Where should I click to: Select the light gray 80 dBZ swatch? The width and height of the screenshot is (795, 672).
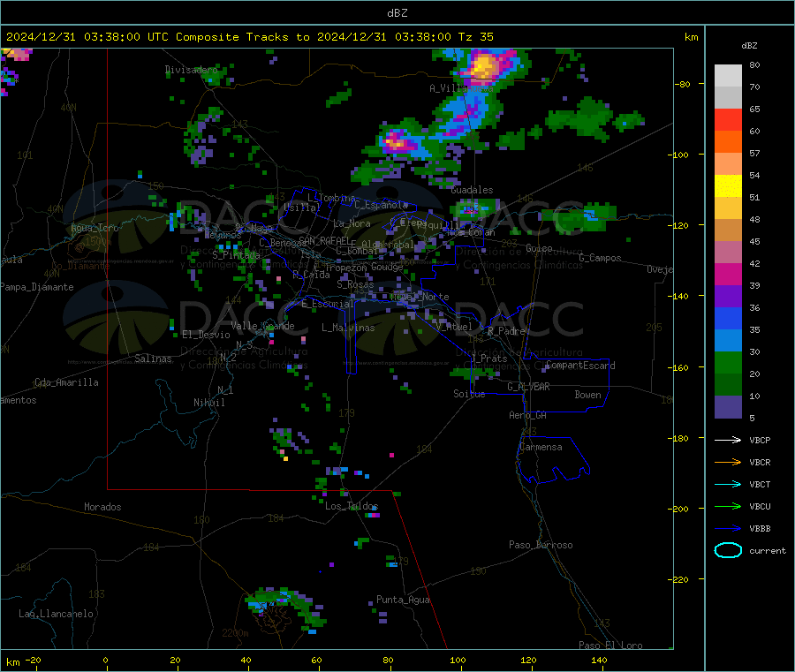pos(728,76)
